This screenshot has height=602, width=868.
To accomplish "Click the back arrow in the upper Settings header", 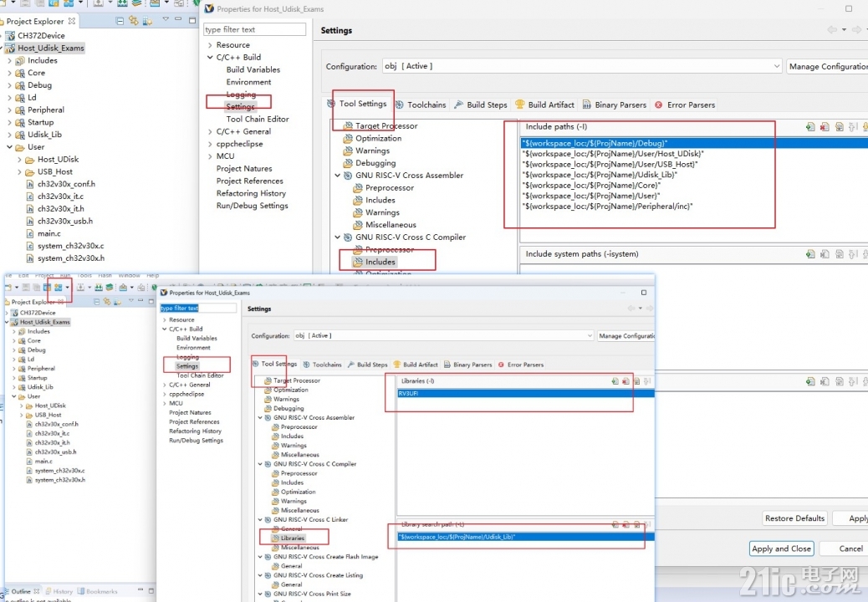I will click(832, 30).
